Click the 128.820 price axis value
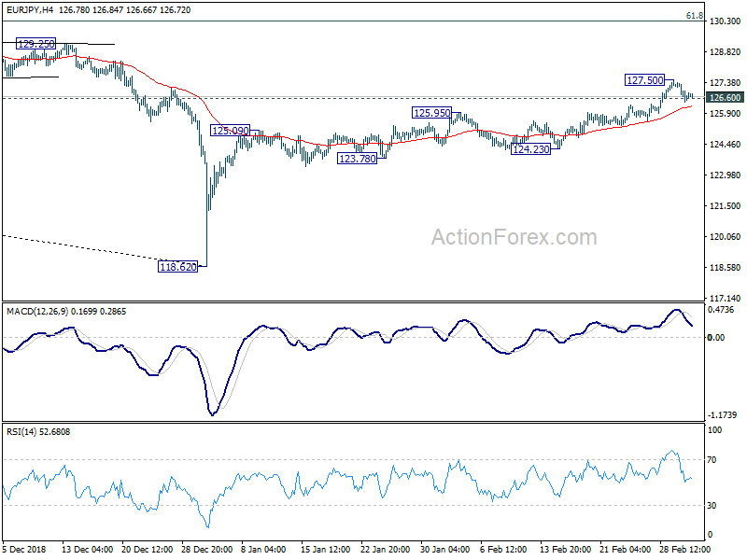Screen dimensions: 747x560 point(726,52)
